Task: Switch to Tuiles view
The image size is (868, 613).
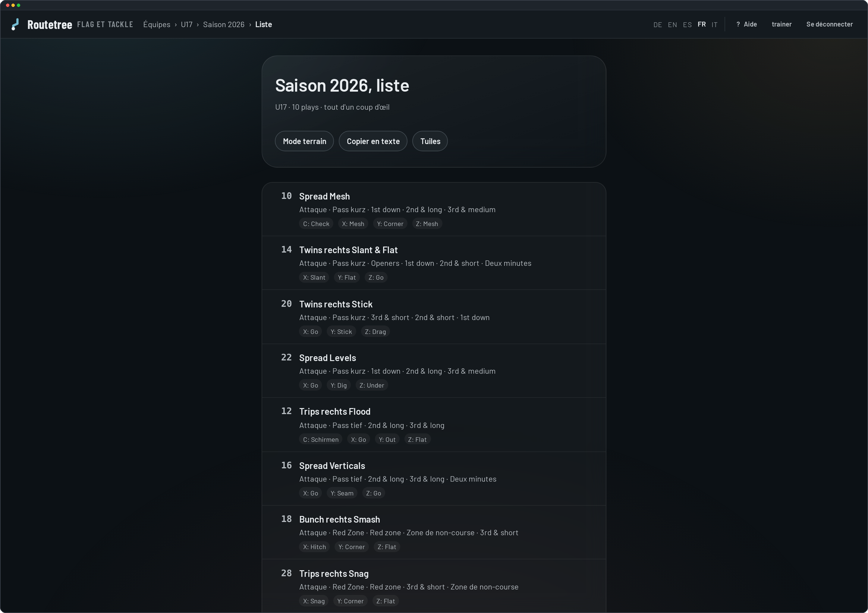Action: (x=430, y=141)
